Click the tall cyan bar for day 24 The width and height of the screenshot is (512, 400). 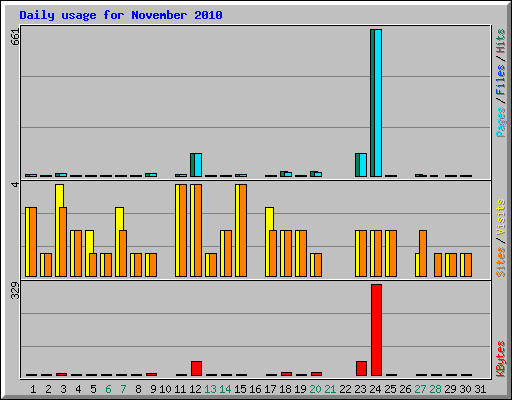[378, 103]
